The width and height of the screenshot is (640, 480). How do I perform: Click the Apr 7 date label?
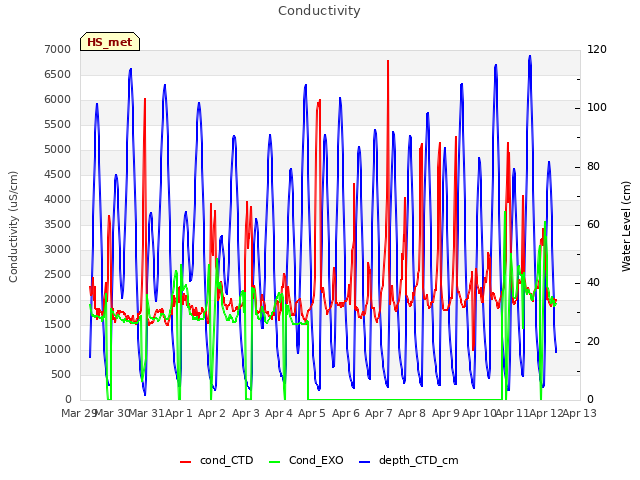pos(379,413)
